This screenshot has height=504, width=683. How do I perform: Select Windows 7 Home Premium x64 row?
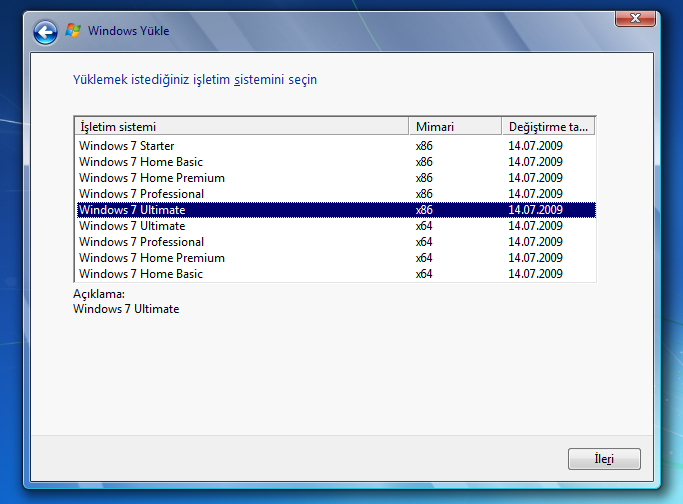pos(336,257)
